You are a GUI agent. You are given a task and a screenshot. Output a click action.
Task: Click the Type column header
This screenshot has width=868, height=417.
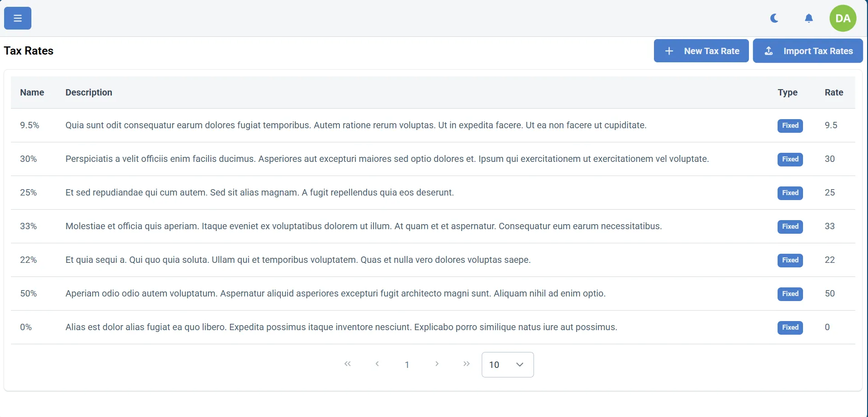(787, 92)
